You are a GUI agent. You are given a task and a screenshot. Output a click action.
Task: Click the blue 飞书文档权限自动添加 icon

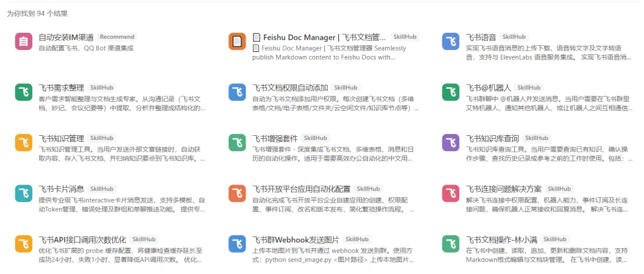click(237, 92)
